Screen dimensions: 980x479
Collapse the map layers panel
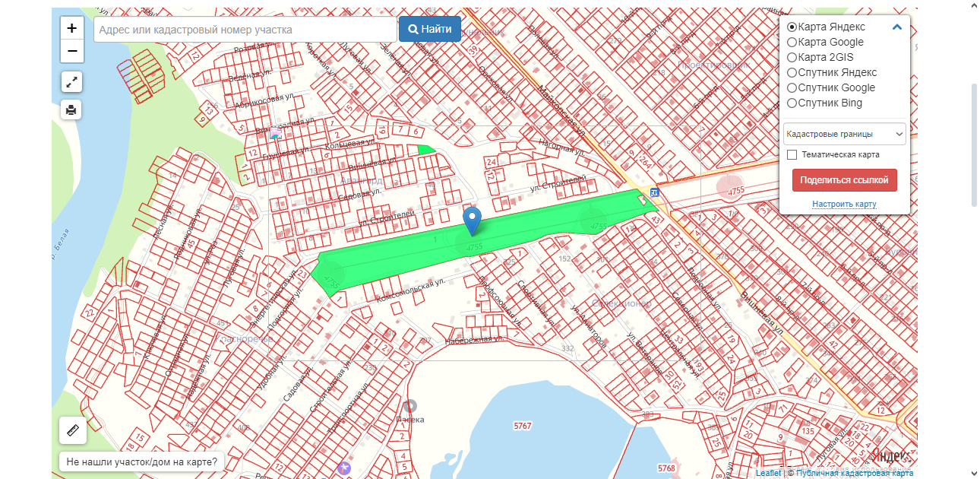tap(897, 27)
